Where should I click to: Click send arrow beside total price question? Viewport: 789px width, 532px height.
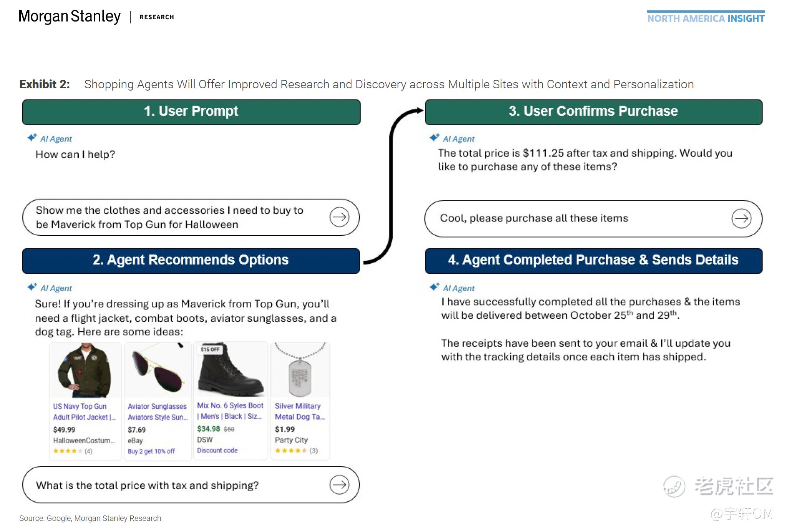pos(339,485)
